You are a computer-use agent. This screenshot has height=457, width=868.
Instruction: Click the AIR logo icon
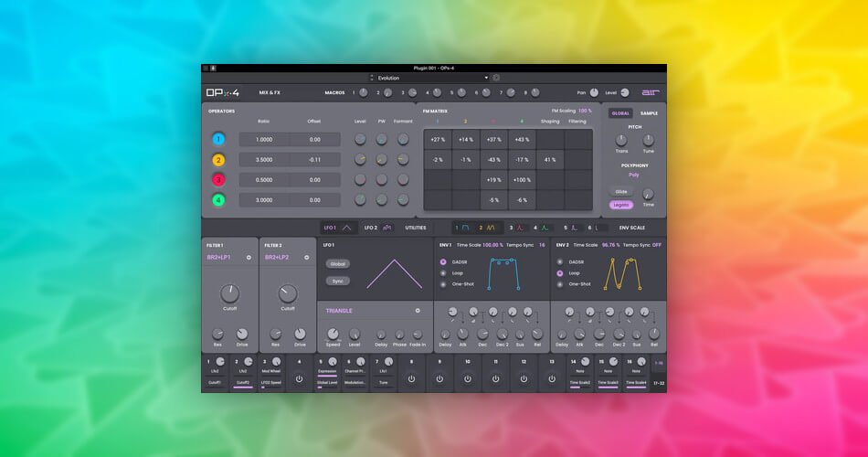tap(651, 92)
